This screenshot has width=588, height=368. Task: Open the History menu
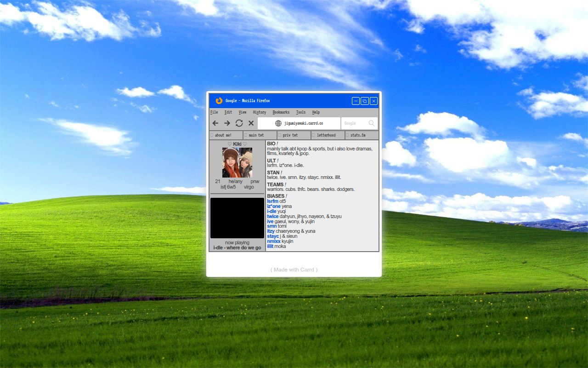click(x=259, y=112)
